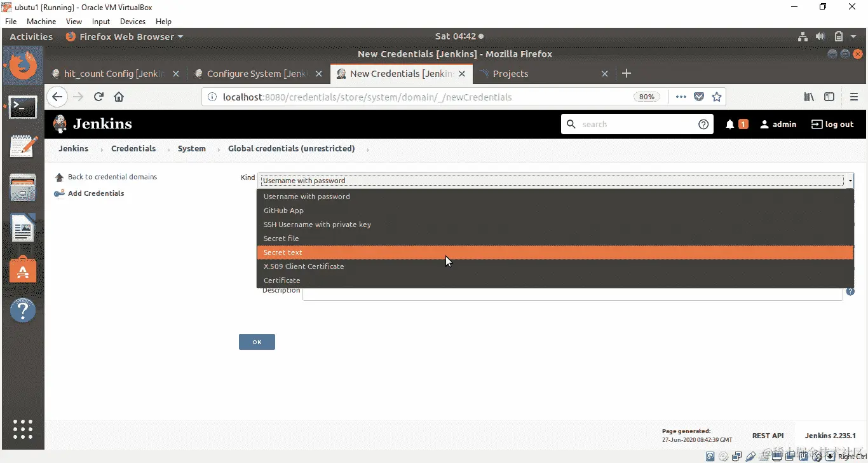Open new tab with plus button
The height and width of the screenshot is (463, 868).
pyautogui.click(x=627, y=73)
